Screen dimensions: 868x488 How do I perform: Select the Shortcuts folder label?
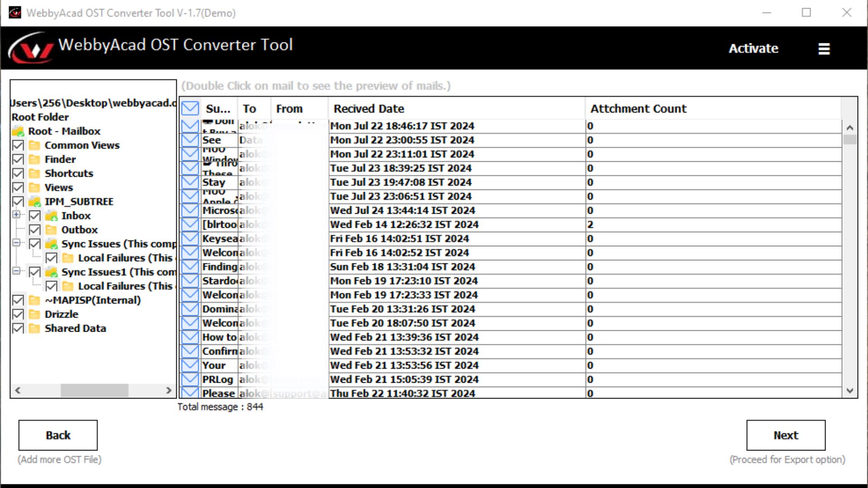point(69,173)
